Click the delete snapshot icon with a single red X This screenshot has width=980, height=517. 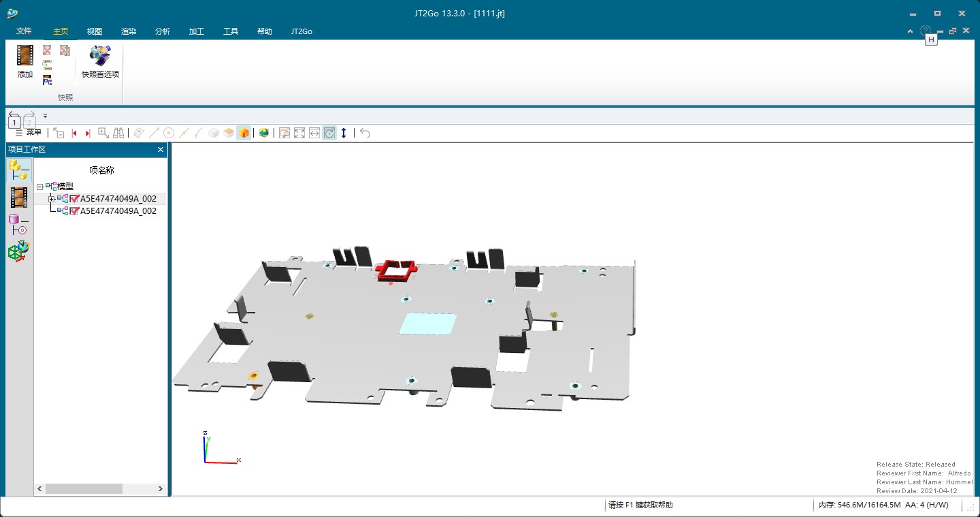click(47, 50)
